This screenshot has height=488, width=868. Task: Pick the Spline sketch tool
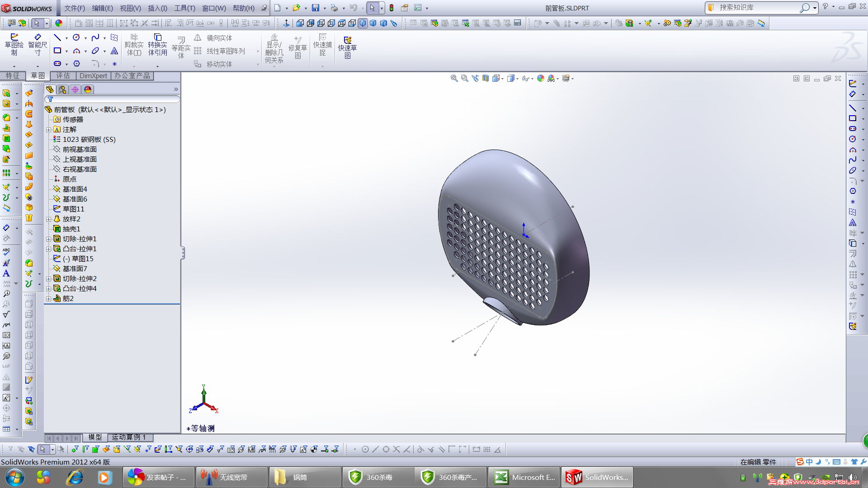tap(95, 38)
